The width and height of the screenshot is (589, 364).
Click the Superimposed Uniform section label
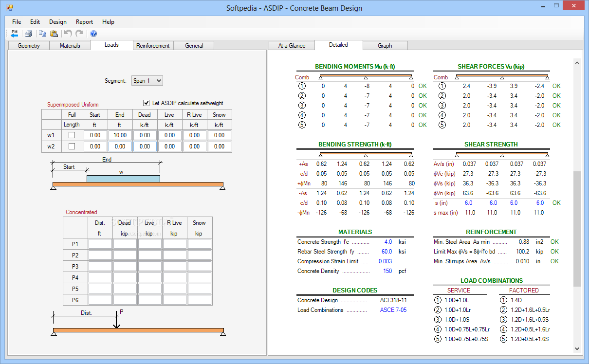[x=73, y=105]
